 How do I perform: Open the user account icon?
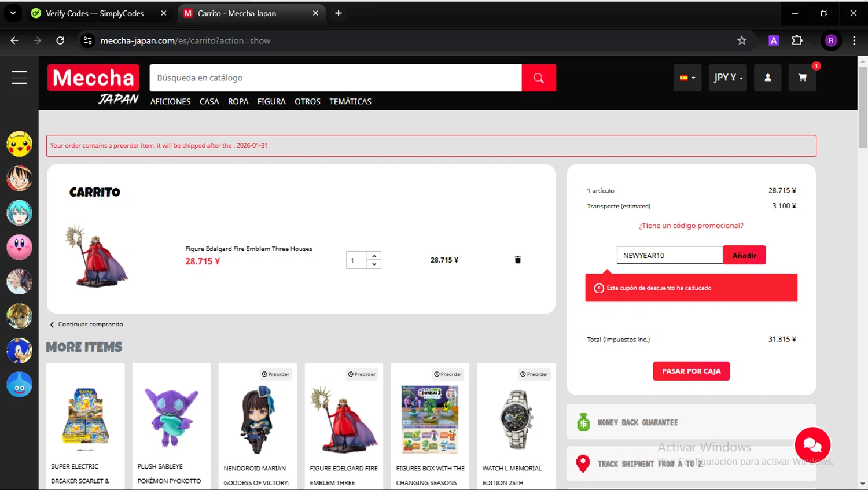click(768, 78)
